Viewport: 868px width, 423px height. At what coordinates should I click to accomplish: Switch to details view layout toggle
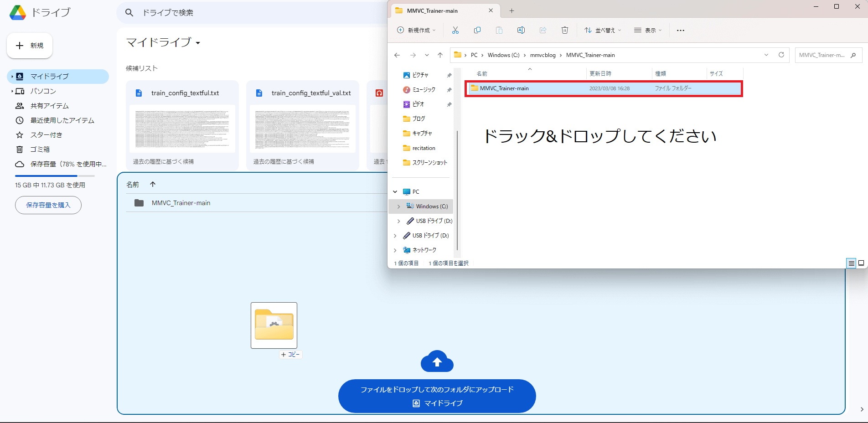851,263
